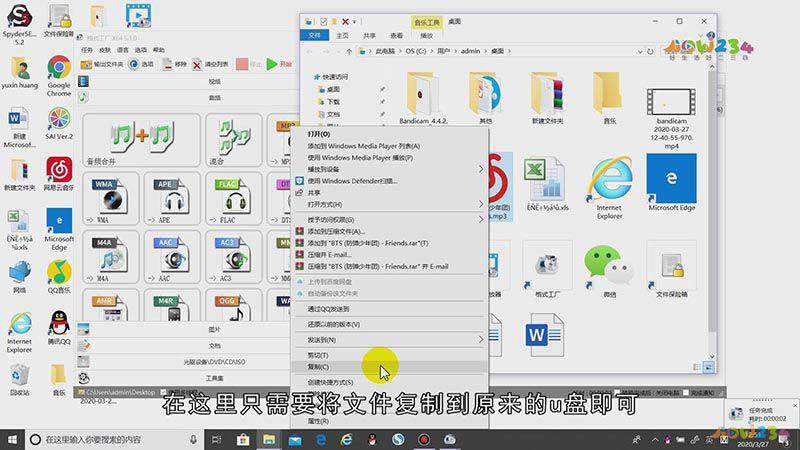Choose the M4R conversion tile
Image resolution: width=800 pixels, height=450 pixels.
(172, 306)
